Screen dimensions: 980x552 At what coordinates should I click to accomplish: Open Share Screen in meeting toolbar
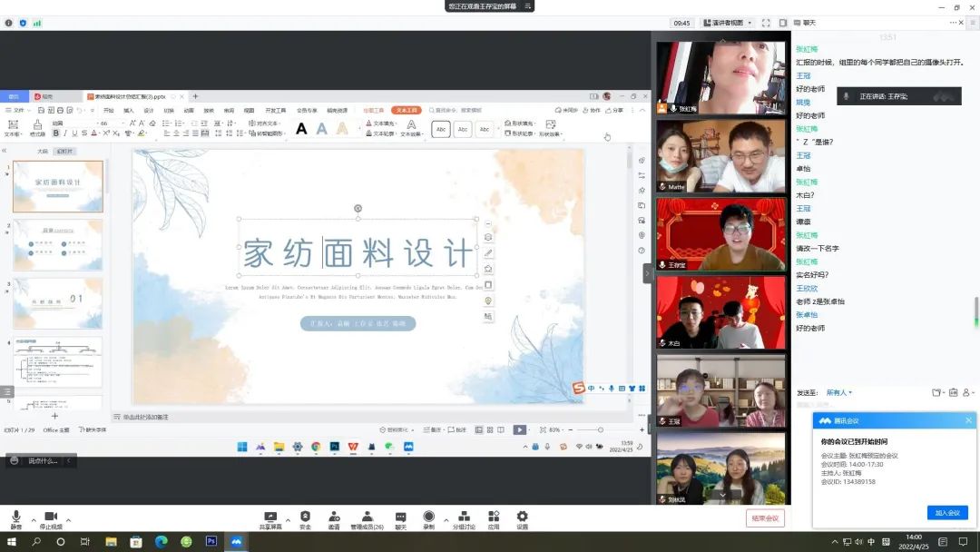(270, 519)
